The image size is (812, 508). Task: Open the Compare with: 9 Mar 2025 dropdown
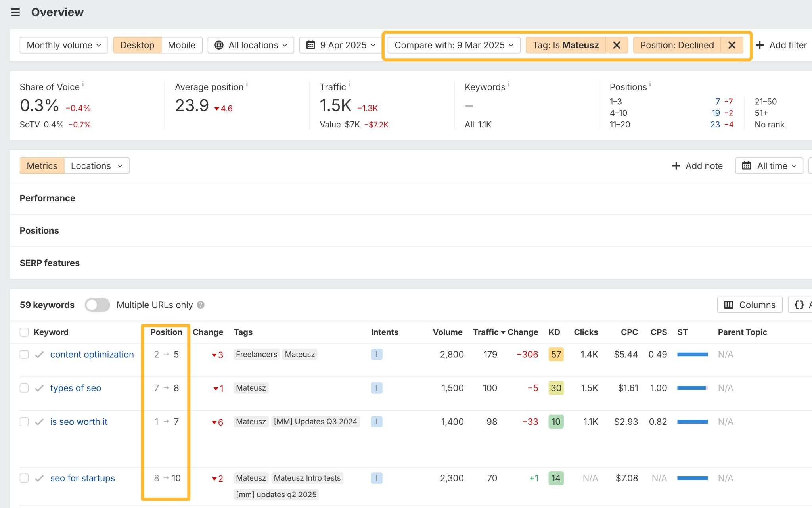tap(453, 45)
